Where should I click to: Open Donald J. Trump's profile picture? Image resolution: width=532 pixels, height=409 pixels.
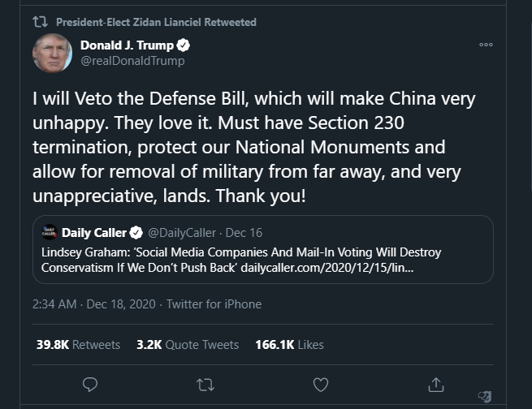pos(52,53)
